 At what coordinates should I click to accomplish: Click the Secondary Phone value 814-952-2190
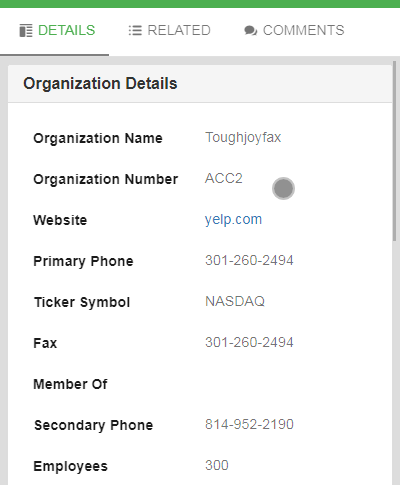[x=249, y=424]
